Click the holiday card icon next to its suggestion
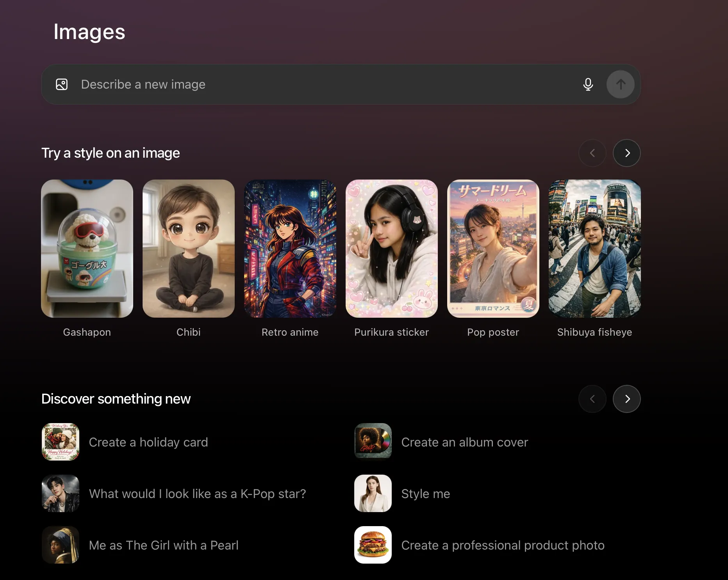The height and width of the screenshot is (580, 728). [x=60, y=442]
